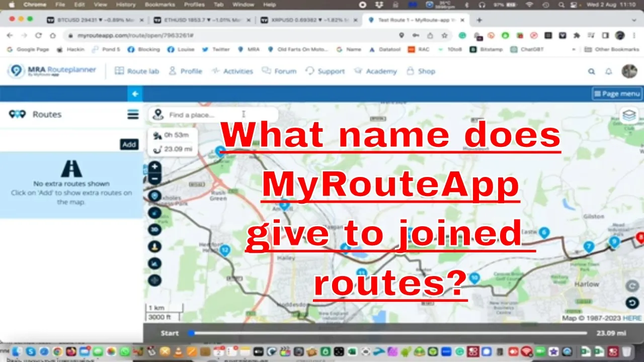Select waypoint 7 marker near Harlow
This screenshot has height=362, width=644.
(589, 247)
